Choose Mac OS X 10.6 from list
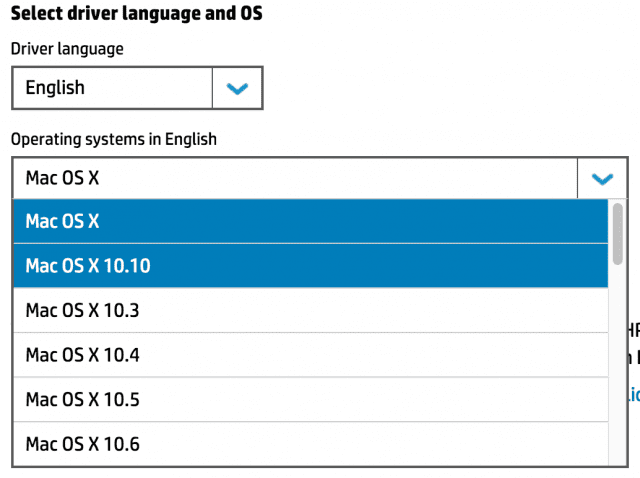 (311, 444)
